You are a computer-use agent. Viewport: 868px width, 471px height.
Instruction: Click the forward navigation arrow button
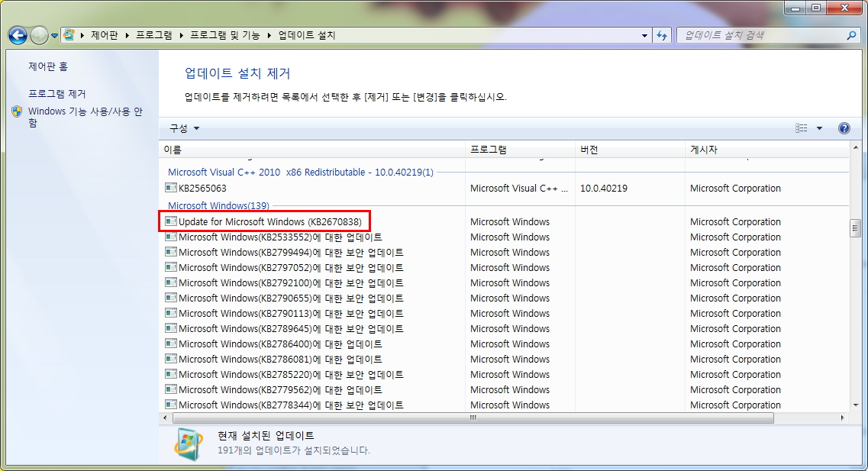click(x=39, y=35)
